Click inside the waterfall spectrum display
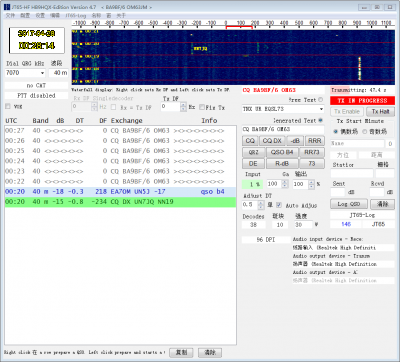 tap(233, 57)
